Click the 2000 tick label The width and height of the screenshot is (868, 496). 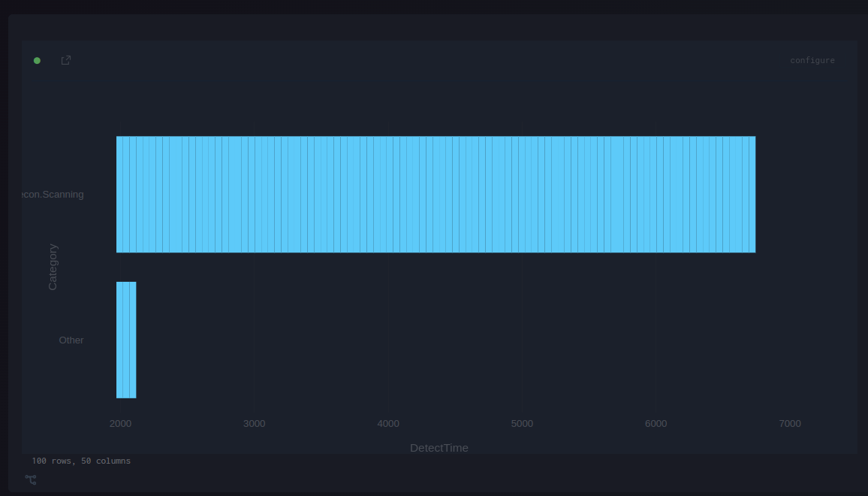point(120,423)
